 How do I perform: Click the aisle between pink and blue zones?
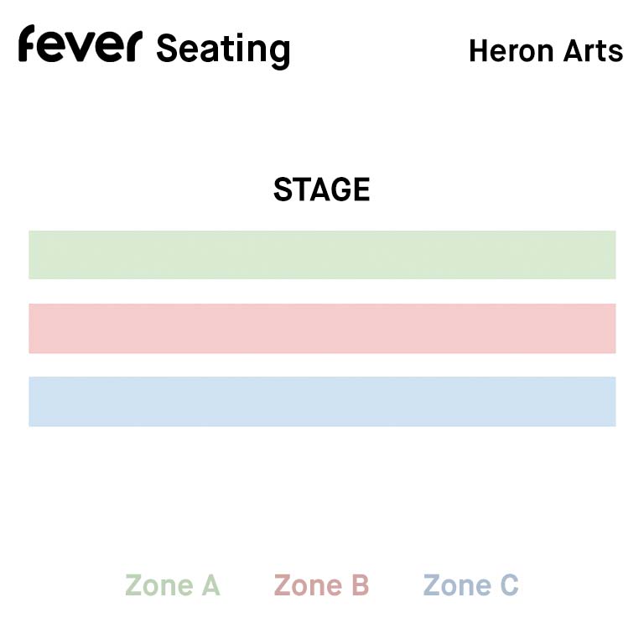tap(322, 365)
